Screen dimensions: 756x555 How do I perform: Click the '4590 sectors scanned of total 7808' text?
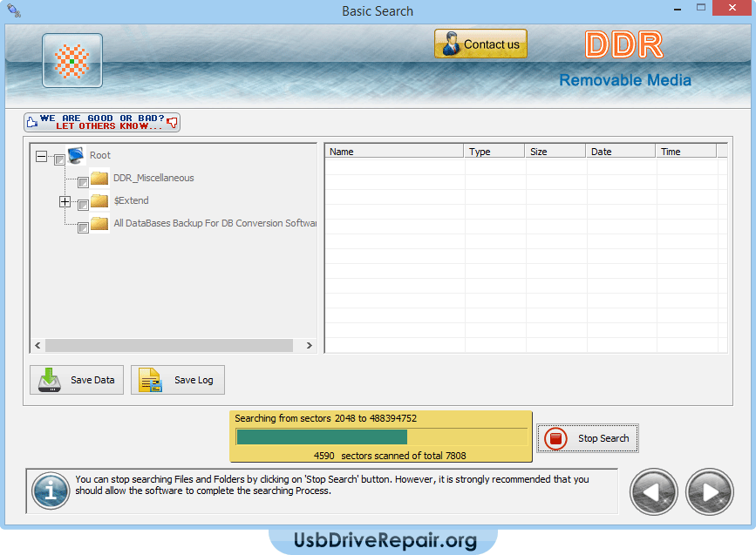tap(390, 456)
